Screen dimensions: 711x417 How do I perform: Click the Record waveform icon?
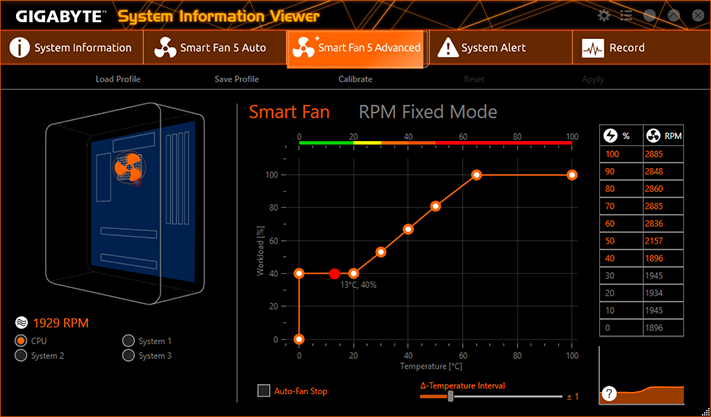click(593, 48)
